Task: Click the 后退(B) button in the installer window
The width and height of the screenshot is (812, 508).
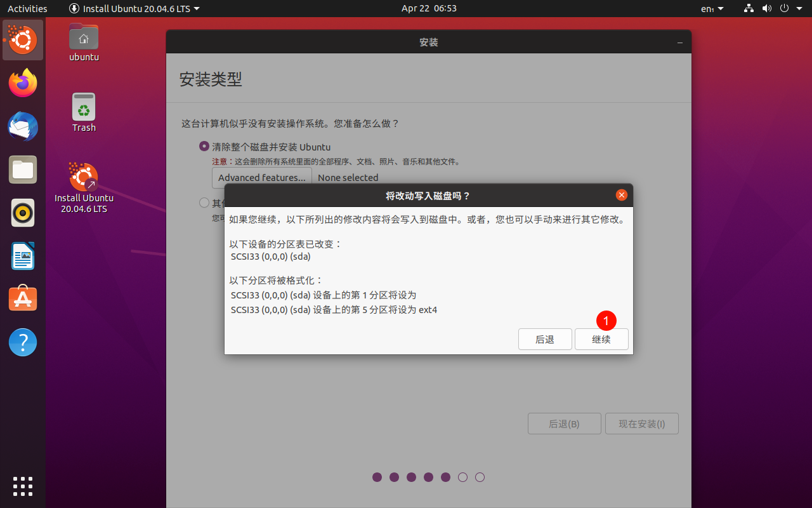Action: (564, 424)
